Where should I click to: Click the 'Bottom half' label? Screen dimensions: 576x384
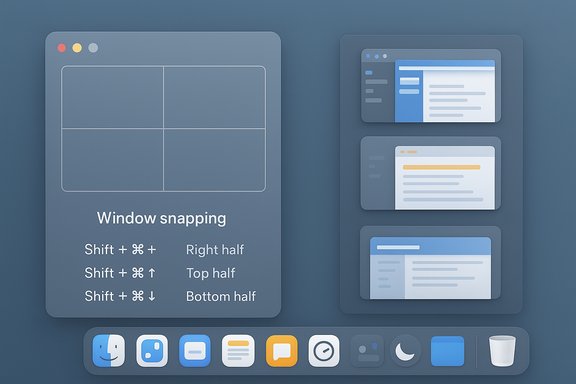[x=221, y=296]
